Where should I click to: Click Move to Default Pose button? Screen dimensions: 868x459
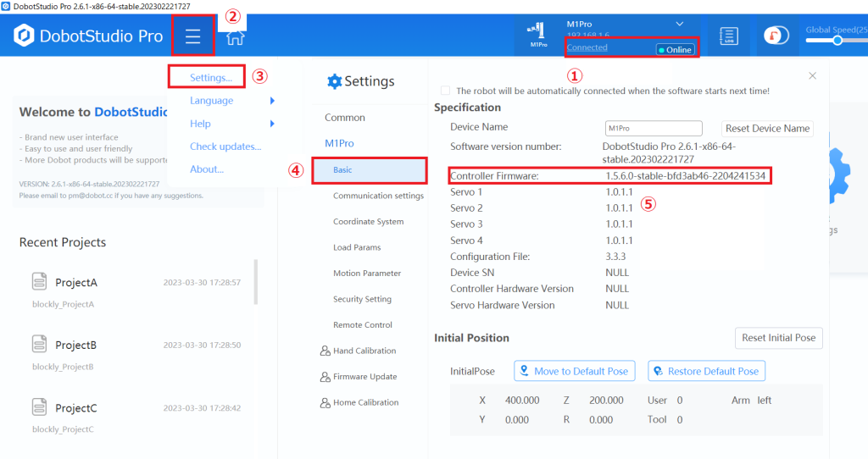[x=575, y=371]
